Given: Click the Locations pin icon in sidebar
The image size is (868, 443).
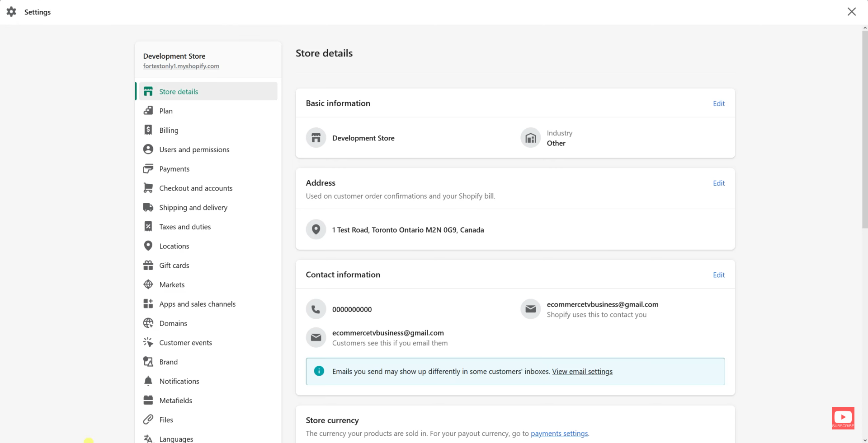Looking at the screenshot, I should point(148,246).
